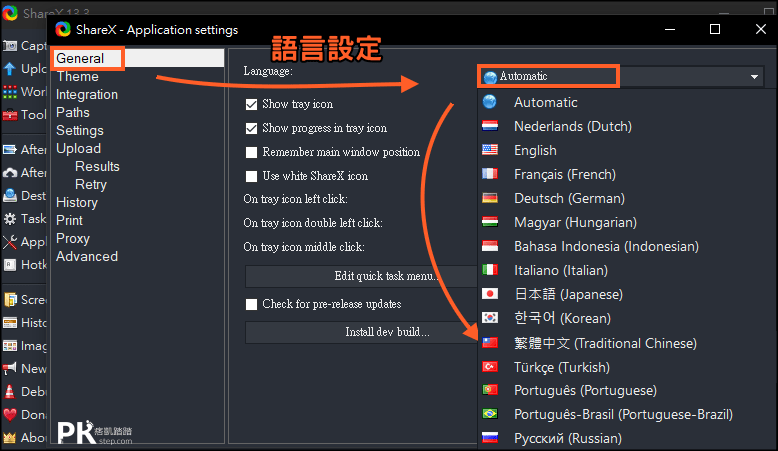
Task: Enable Check for pre-release updates
Action: pyautogui.click(x=252, y=304)
